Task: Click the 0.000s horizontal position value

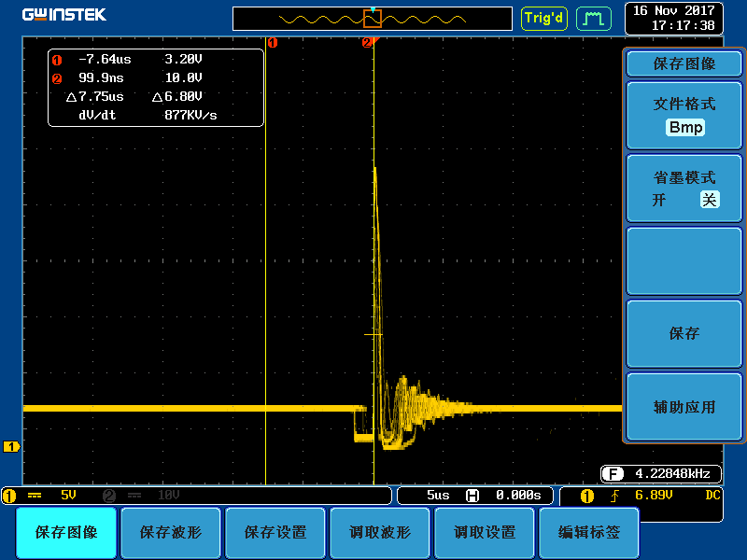Action: 518,496
